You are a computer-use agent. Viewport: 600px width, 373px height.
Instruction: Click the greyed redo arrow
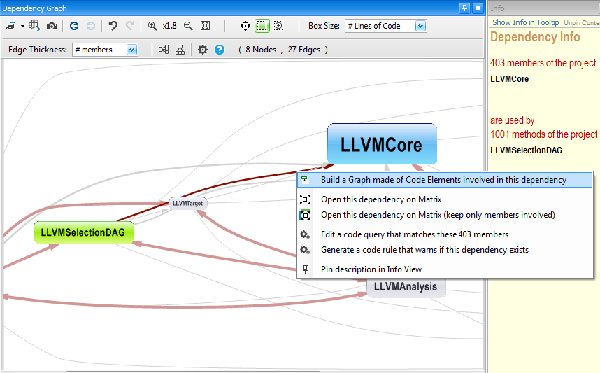pyautogui.click(x=130, y=26)
